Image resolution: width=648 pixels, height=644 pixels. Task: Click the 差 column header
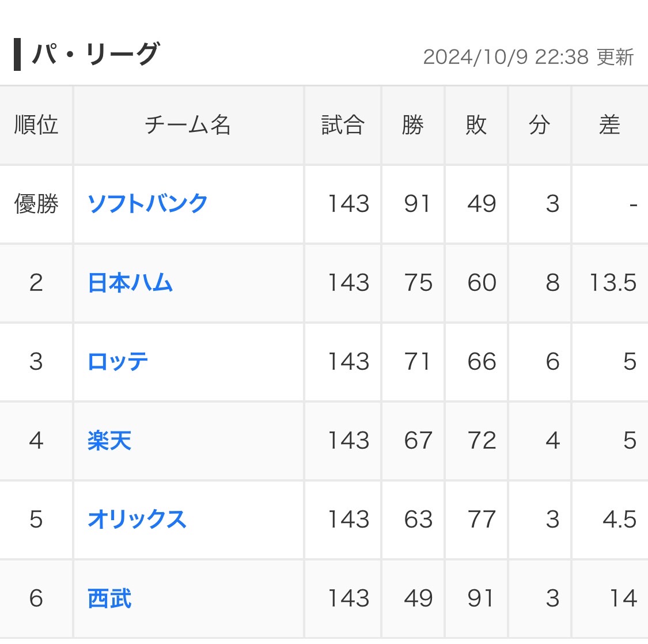point(609,125)
